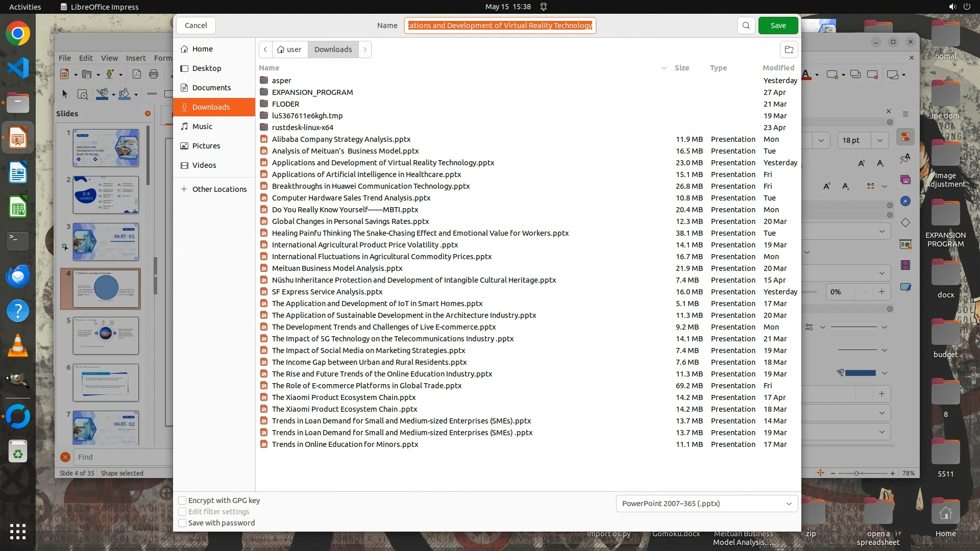Expand the 18 pt font size dropdown

880,140
